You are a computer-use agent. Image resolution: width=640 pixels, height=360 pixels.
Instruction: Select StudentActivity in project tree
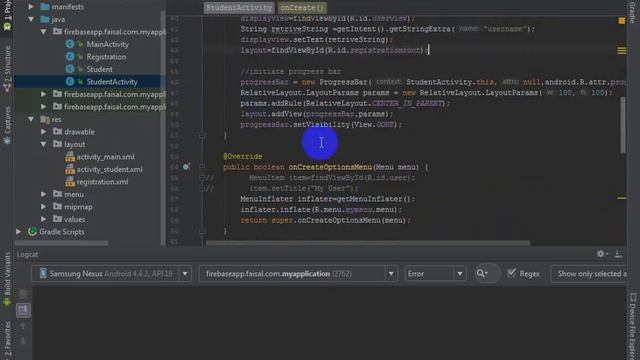(x=112, y=82)
